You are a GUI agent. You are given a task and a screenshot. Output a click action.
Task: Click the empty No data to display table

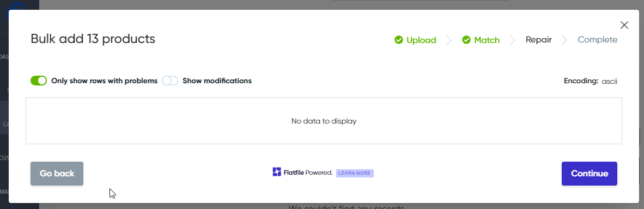(324, 121)
